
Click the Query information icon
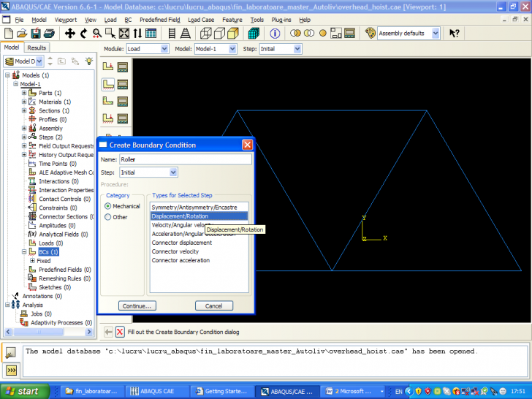coord(275,33)
